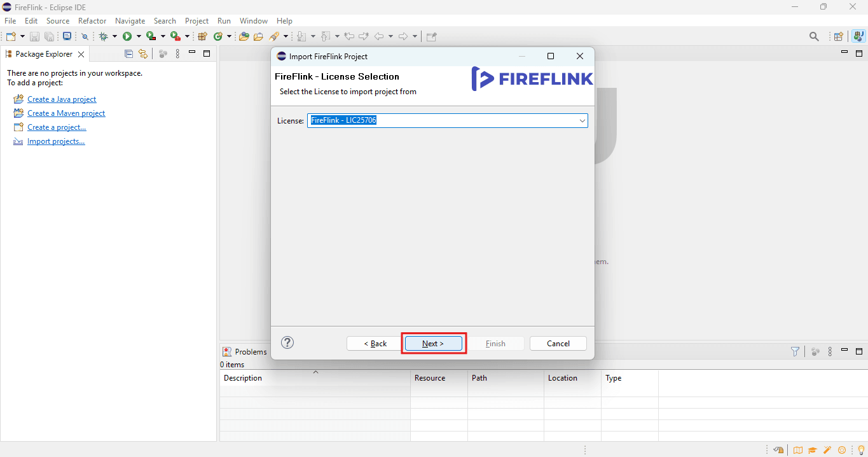Select the Java perspective icon
This screenshot has width=868, height=457.
click(x=858, y=37)
